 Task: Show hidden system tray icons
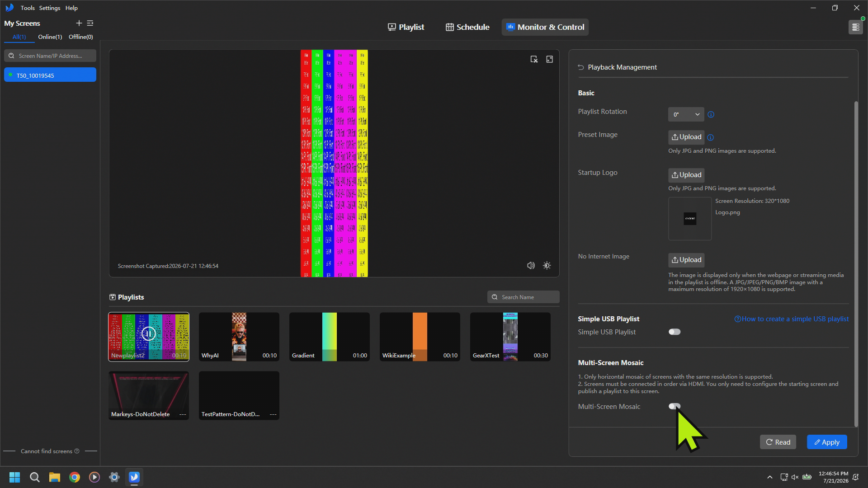click(769, 477)
